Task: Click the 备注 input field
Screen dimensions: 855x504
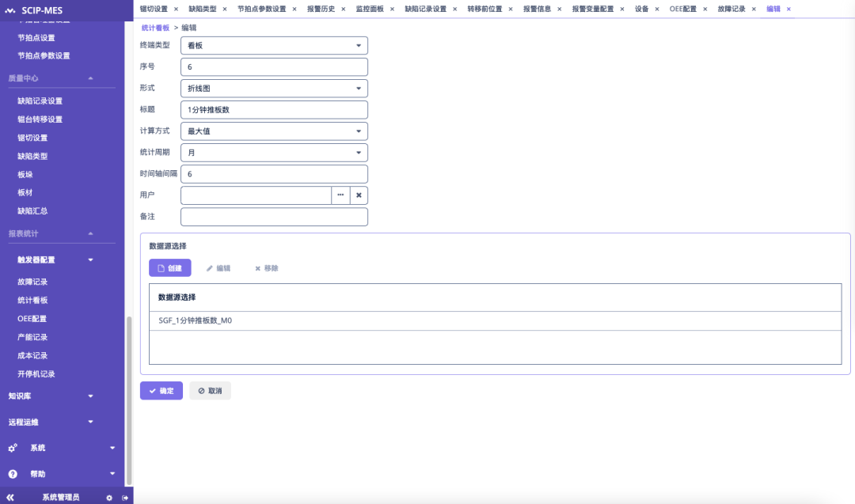Action: click(274, 217)
